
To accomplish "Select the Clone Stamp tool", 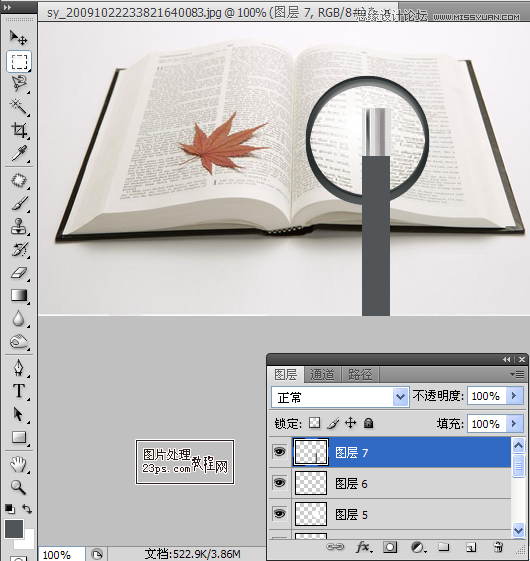I will click(18, 227).
